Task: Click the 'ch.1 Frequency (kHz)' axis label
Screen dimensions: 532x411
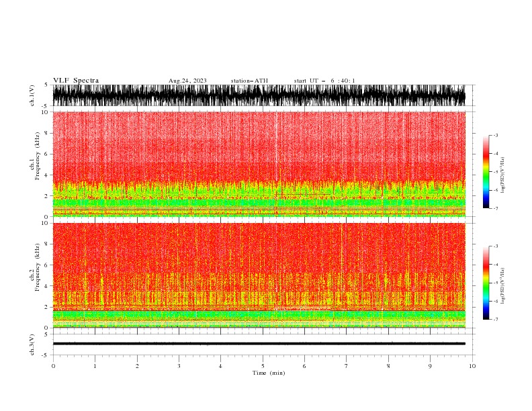Action: click(x=35, y=156)
